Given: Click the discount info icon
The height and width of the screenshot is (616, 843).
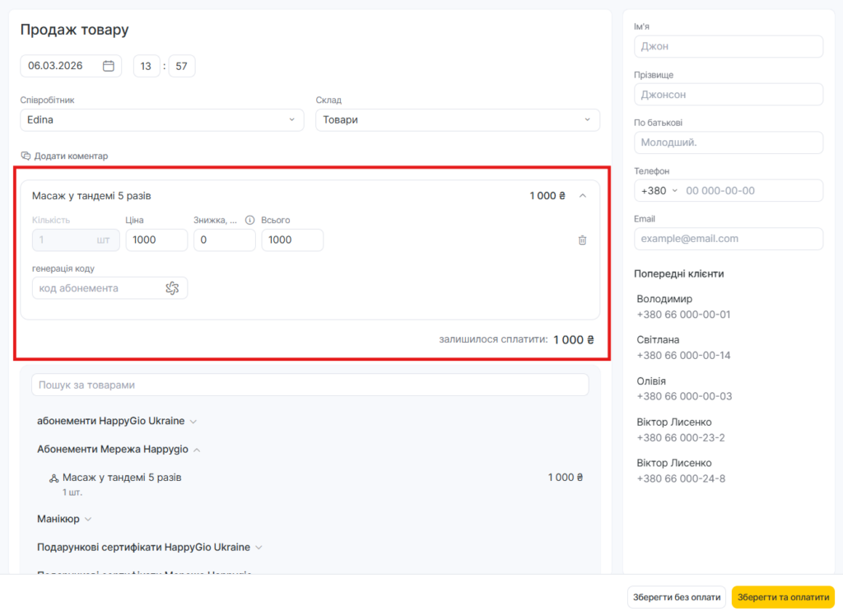Looking at the screenshot, I should point(249,220).
